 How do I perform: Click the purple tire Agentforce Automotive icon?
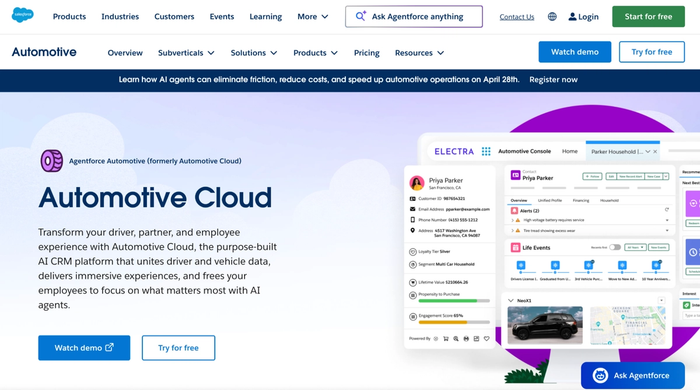[52, 161]
